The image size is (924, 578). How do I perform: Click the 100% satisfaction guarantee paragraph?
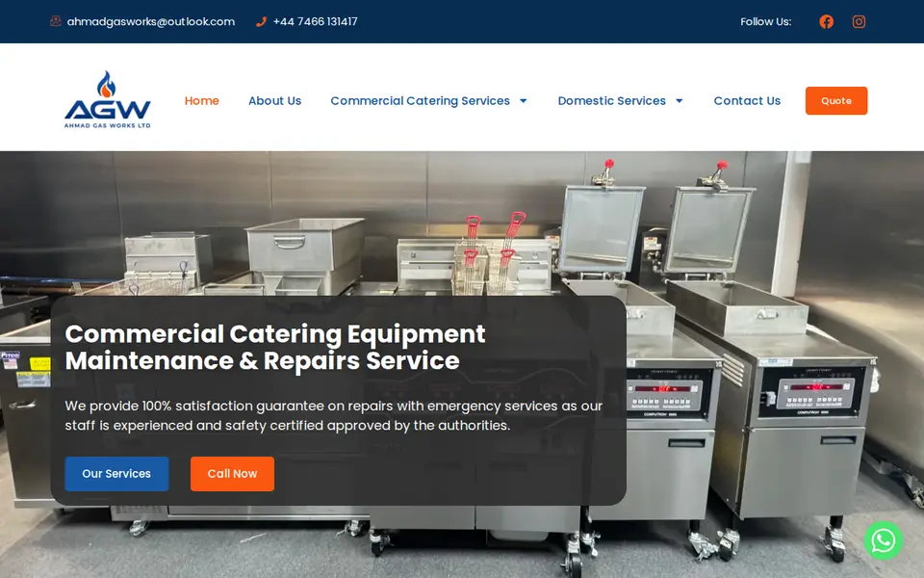334,415
